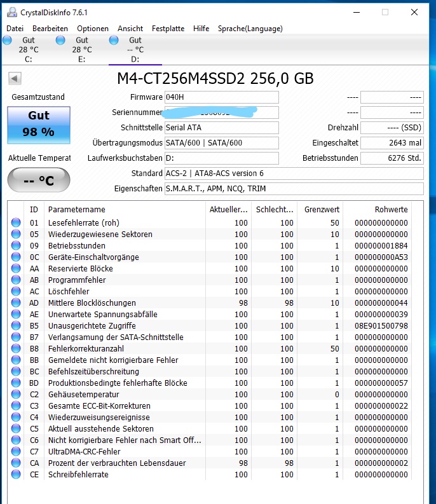Image resolution: width=436 pixels, height=504 pixels.
Task: Select the drive D: disk tab
Action: click(135, 50)
